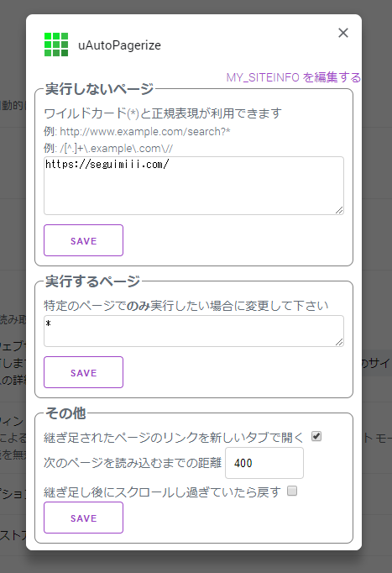The width and height of the screenshot is (392, 573).
Task: Click the example.com/search?* example text
Action: click(137, 132)
